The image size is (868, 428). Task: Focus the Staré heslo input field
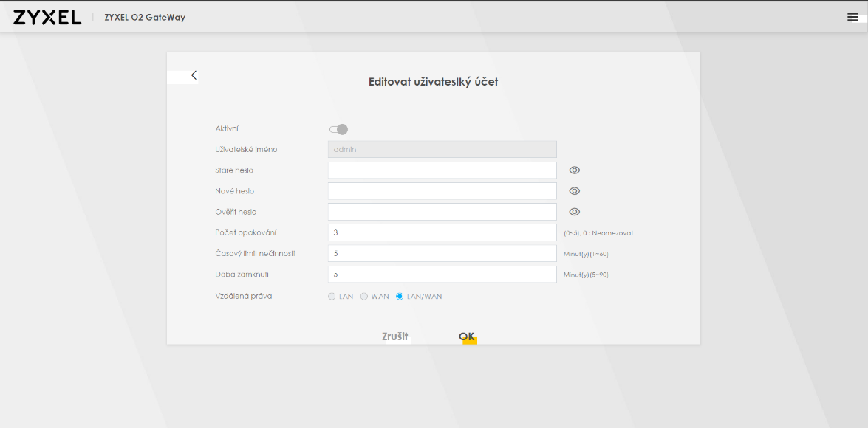pyautogui.click(x=442, y=170)
